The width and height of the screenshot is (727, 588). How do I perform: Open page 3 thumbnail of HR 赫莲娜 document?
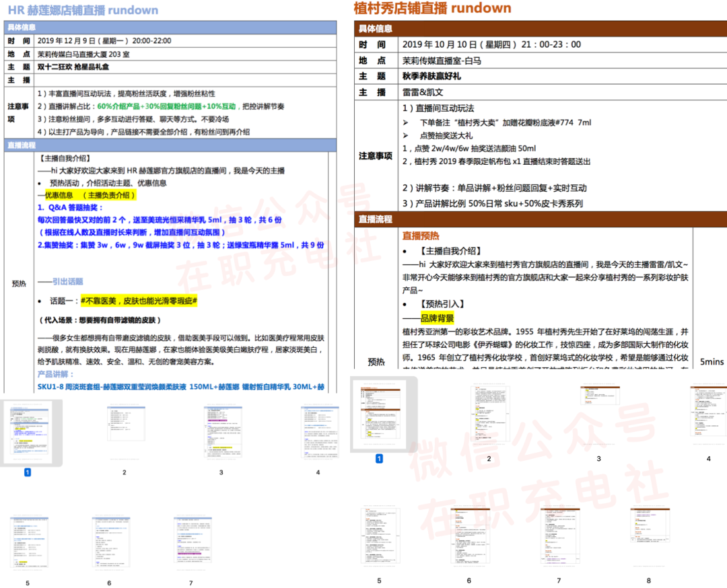click(223, 432)
